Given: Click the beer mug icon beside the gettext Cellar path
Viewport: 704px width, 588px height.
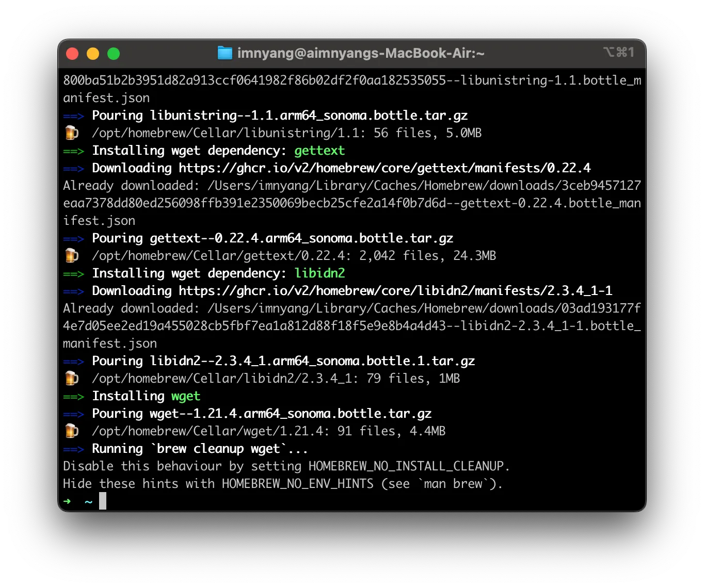Looking at the screenshot, I should click(71, 256).
